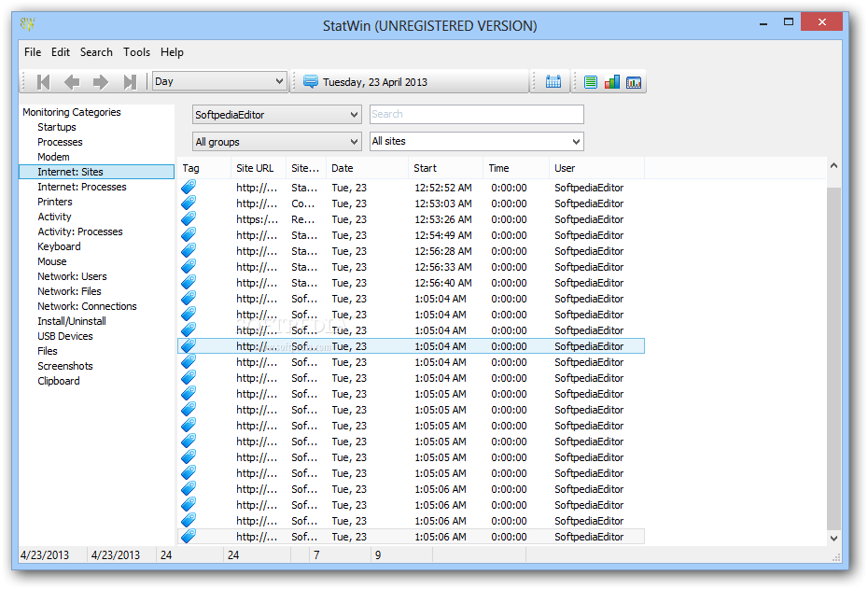Image resolution: width=868 pixels, height=589 pixels.
Task: Select Files category
Action: coord(47,351)
